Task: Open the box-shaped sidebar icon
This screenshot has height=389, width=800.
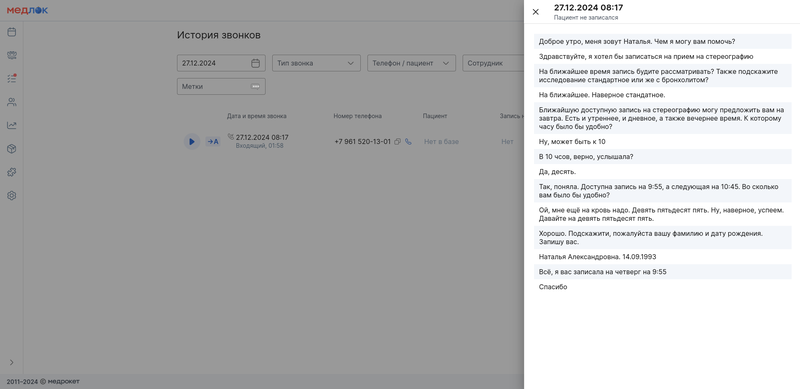Action: click(12, 149)
